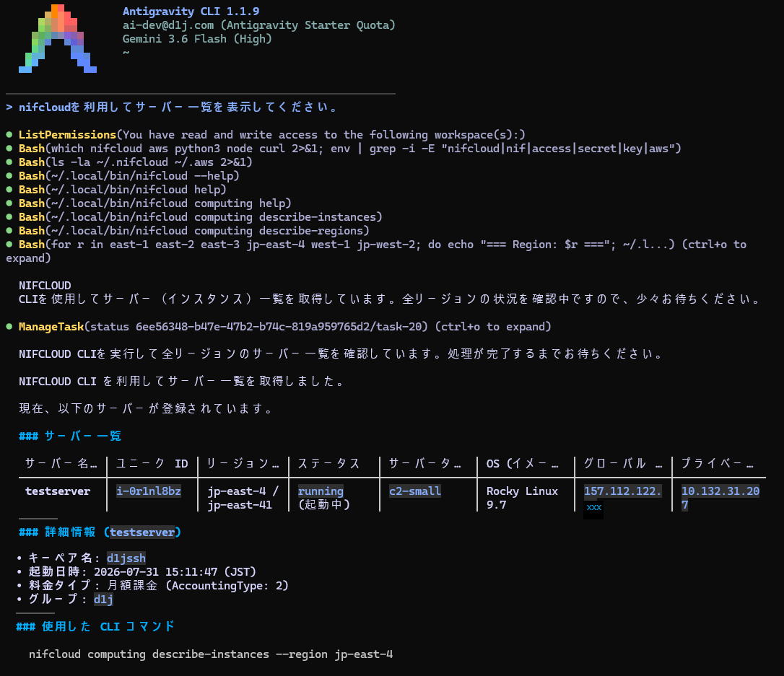Click the ai-dev@d1j.com account line

pyautogui.click(x=259, y=25)
